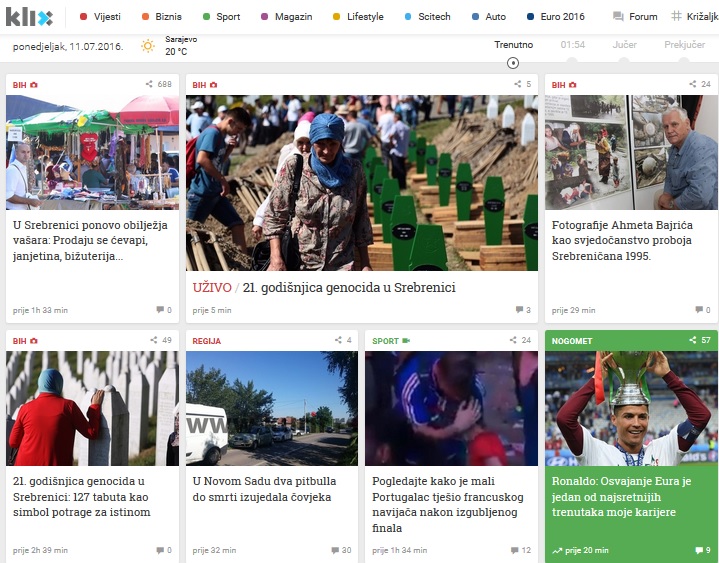Open BIH category on vašar card
The height and width of the screenshot is (563, 719).
[19, 85]
